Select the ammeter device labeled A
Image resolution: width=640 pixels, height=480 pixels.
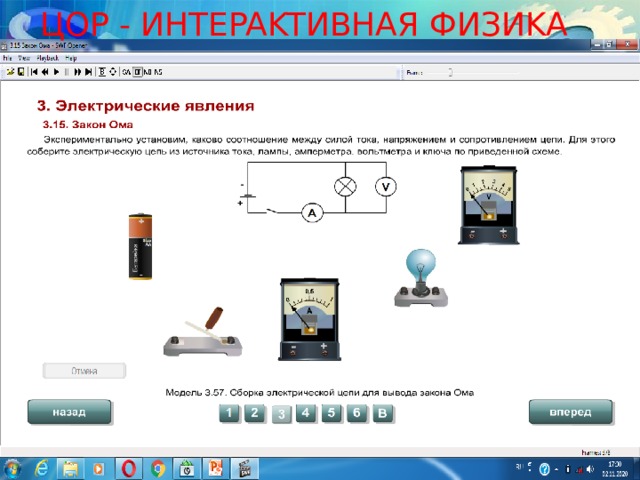point(309,320)
